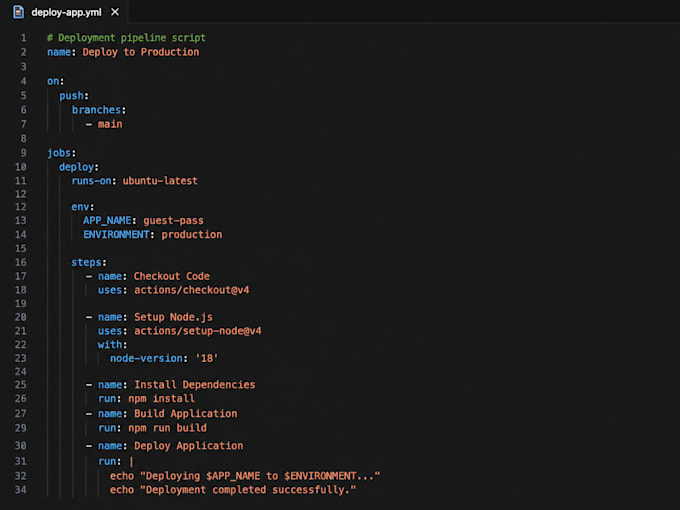Click the value "actions/setup-node@v4"
Screen dimensions: 680x510
[x=198, y=331]
